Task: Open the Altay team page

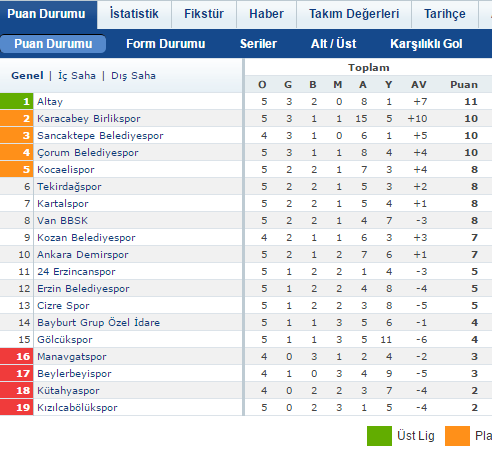Action: click(x=50, y=102)
